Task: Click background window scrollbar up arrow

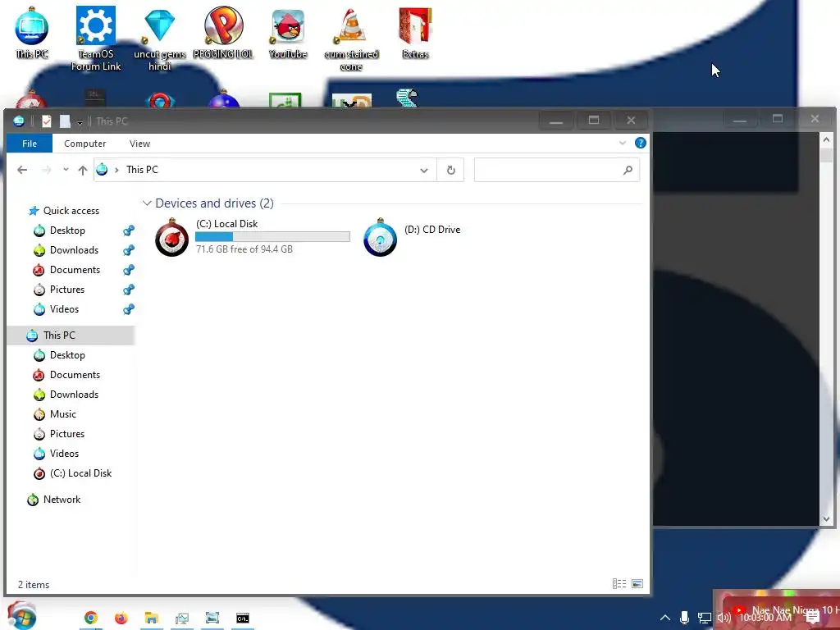Action: tap(826, 139)
